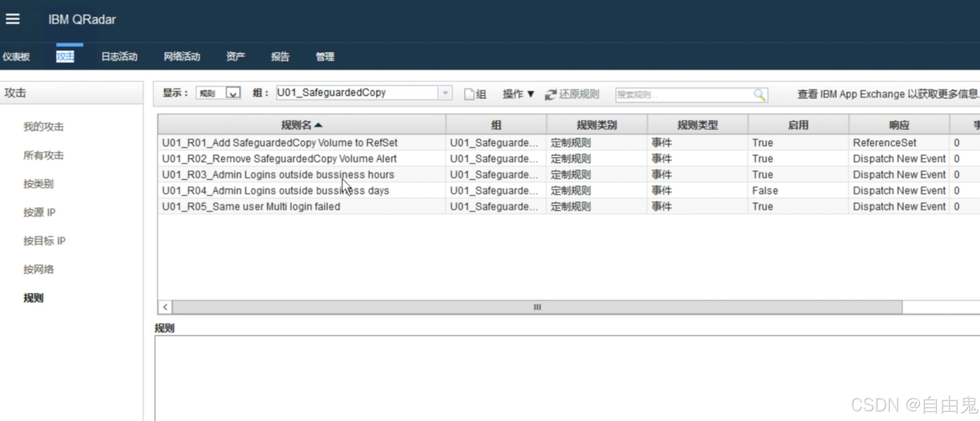Click the 启用 column header
The height and width of the screenshot is (421, 980).
798,125
